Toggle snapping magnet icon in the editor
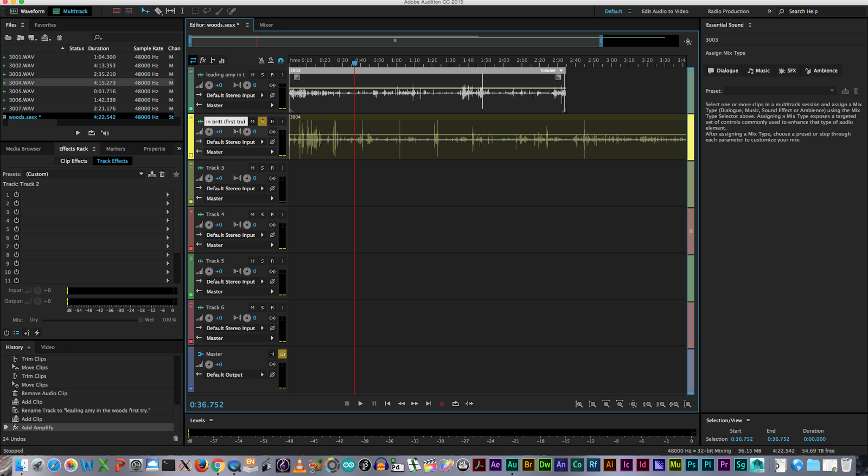Image resolution: width=868 pixels, height=476 pixels. click(x=280, y=60)
